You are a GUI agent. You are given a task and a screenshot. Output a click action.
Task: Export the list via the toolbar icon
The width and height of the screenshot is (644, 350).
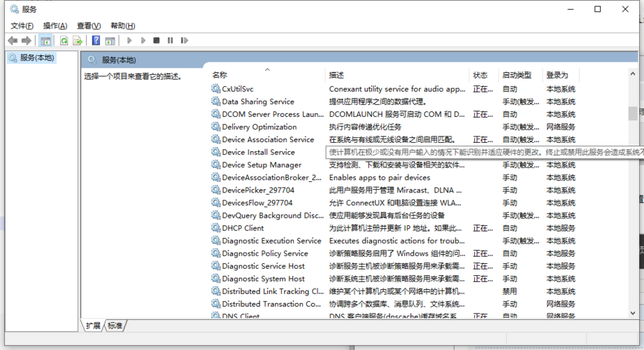click(77, 41)
